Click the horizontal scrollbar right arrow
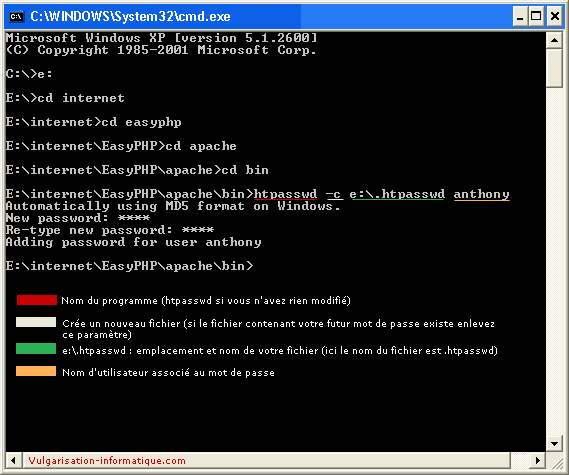The image size is (569, 475). click(538, 461)
